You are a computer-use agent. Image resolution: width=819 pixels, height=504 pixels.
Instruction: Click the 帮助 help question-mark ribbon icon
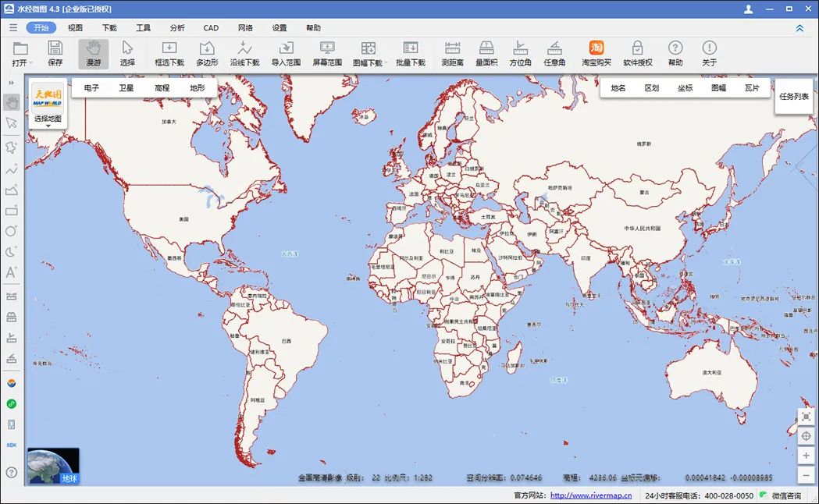coord(675,48)
